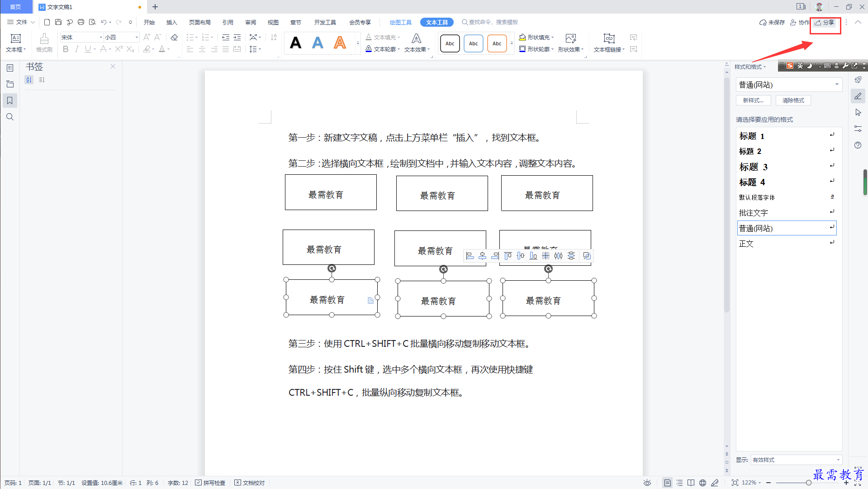Switch to the 绘图工具 tab
Viewport: 868px width, 489px height.
click(400, 22)
